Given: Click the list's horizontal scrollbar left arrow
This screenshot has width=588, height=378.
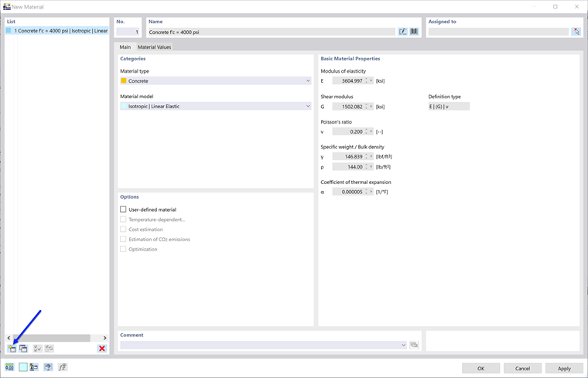Looking at the screenshot, I should pos(9,338).
